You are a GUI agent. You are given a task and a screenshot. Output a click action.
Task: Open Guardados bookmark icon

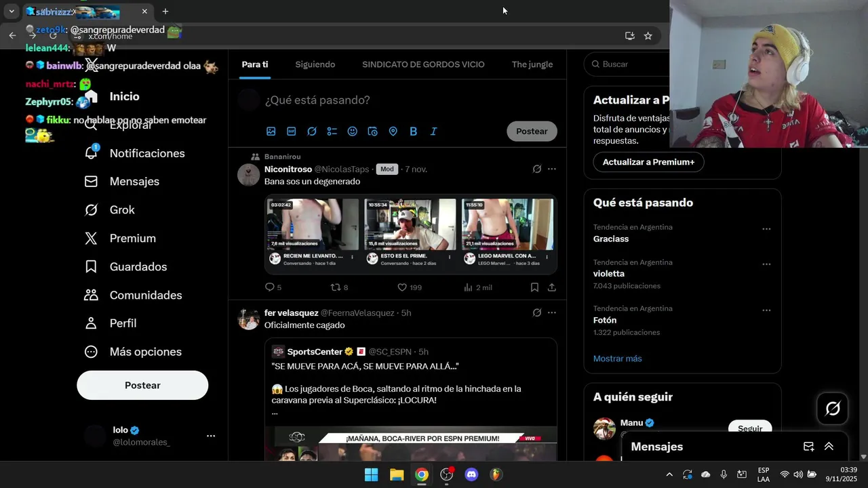pyautogui.click(x=91, y=266)
